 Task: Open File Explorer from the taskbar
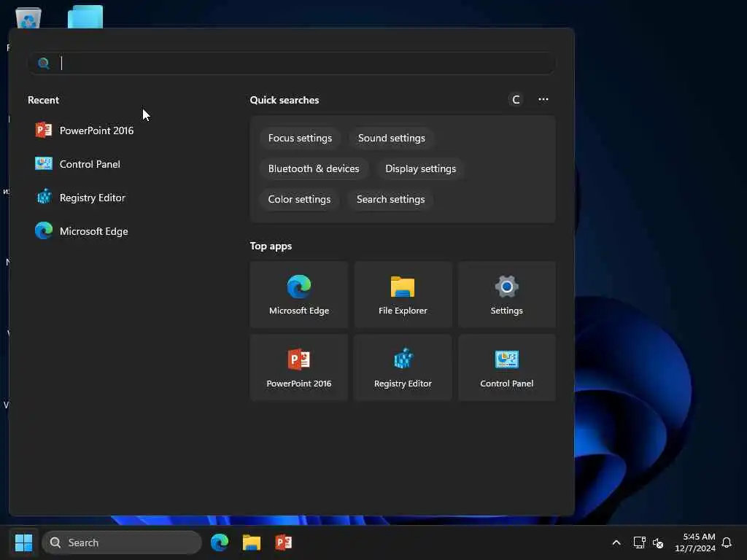point(252,542)
